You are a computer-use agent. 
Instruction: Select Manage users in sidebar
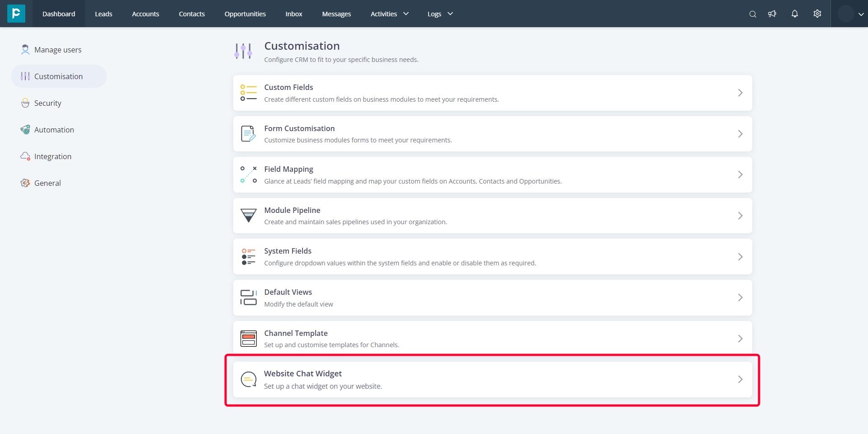pyautogui.click(x=59, y=50)
